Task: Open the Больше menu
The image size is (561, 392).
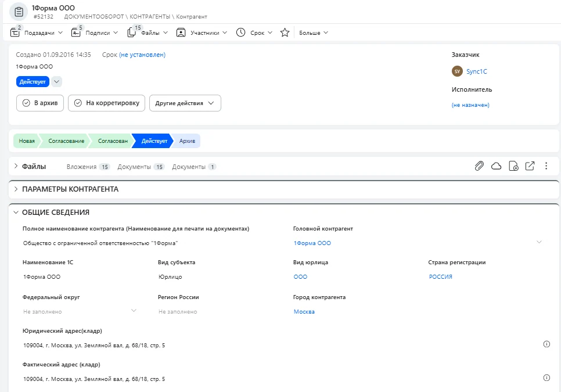Action: 314,33
